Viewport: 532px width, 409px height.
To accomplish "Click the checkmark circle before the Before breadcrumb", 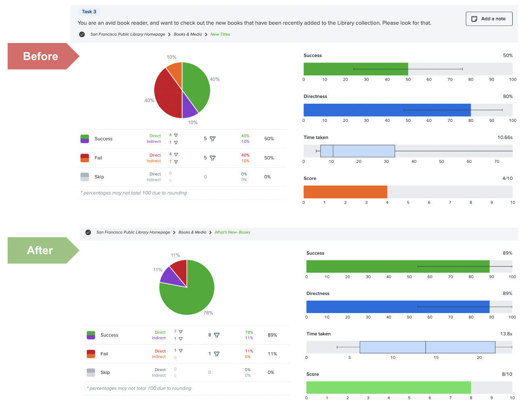I will coord(82,34).
